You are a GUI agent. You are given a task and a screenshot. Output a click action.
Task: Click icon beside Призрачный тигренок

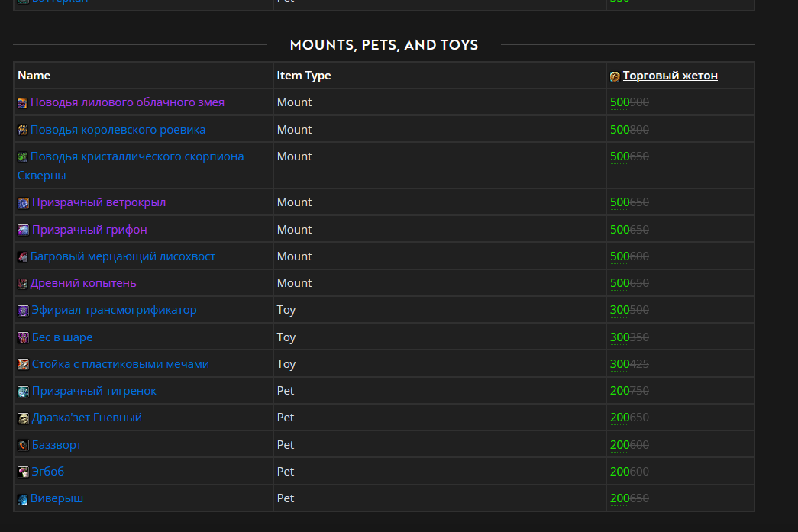24,392
